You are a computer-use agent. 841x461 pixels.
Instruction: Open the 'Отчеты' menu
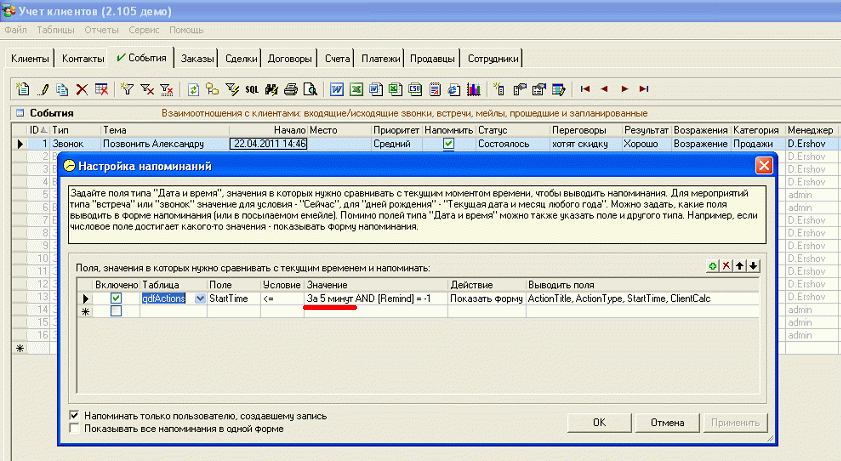[102, 30]
